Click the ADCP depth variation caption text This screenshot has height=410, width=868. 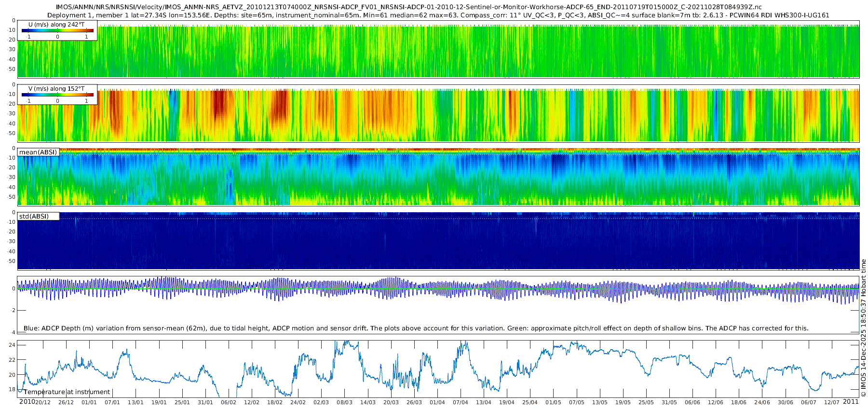[x=416, y=328]
